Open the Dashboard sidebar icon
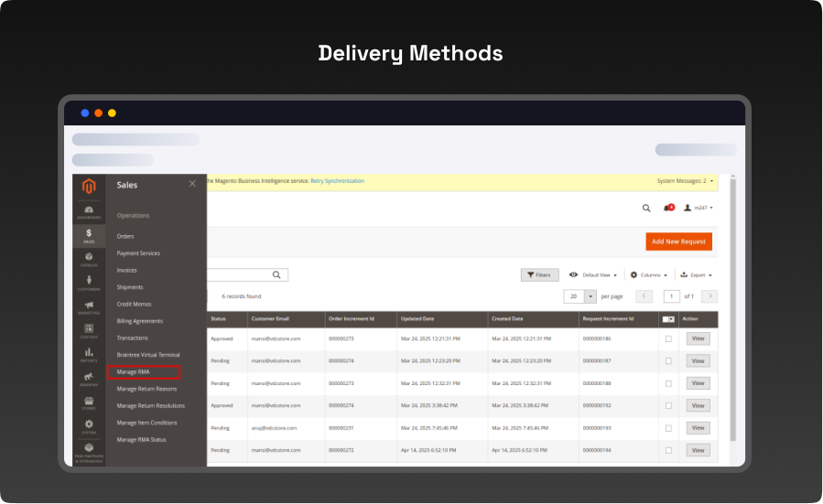This screenshot has height=504, width=823. coord(89,212)
